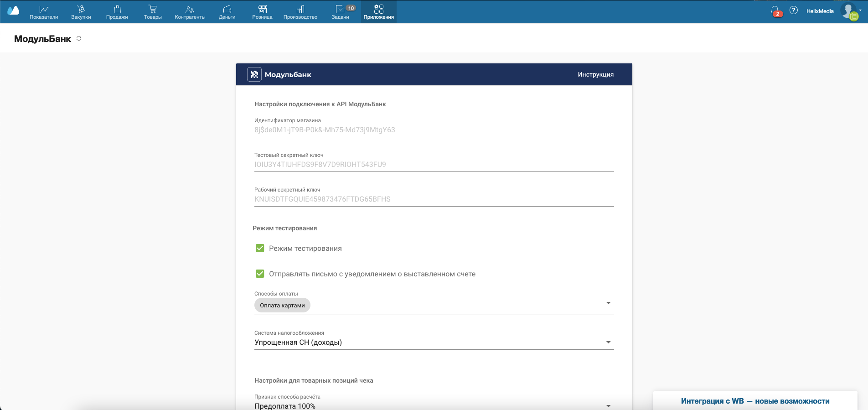This screenshot has width=868, height=410.
Task: Open the Инструкция link
Action: [595, 74]
